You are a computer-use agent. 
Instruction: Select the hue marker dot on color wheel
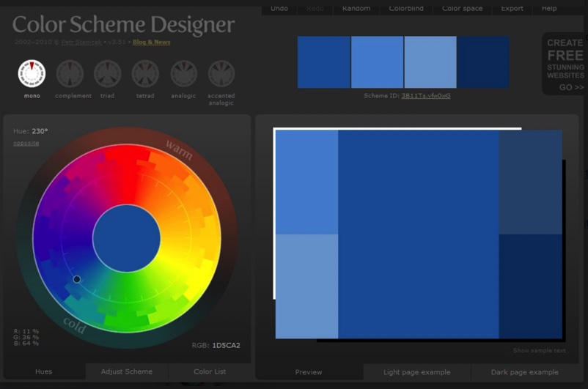click(77, 279)
